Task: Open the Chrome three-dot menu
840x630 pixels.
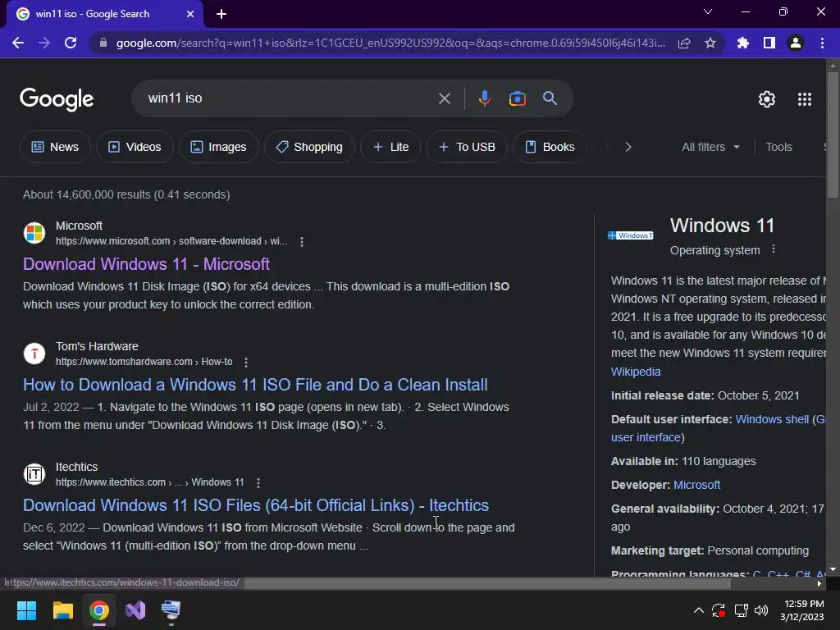Action: point(822,43)
